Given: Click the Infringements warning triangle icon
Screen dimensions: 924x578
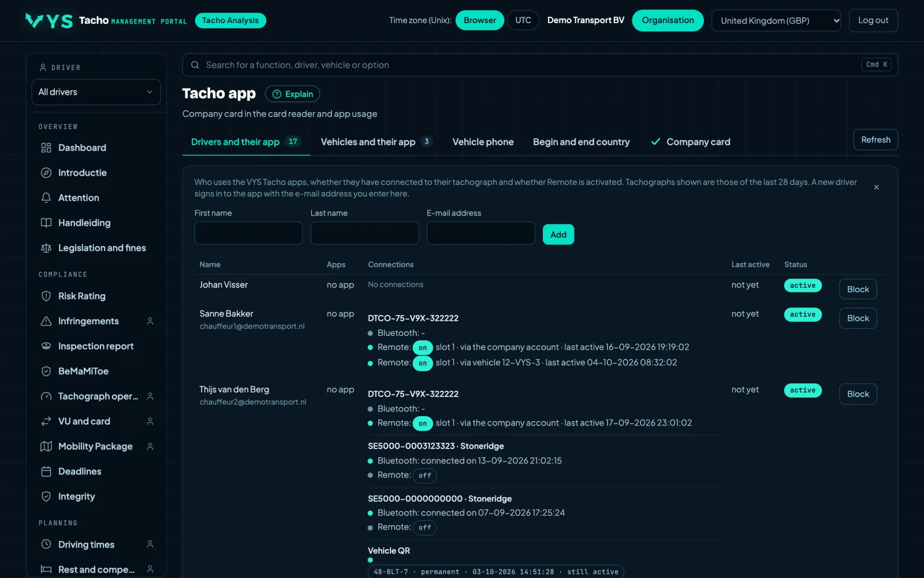Looking at the screenshot, I should (x=46, y=321).
